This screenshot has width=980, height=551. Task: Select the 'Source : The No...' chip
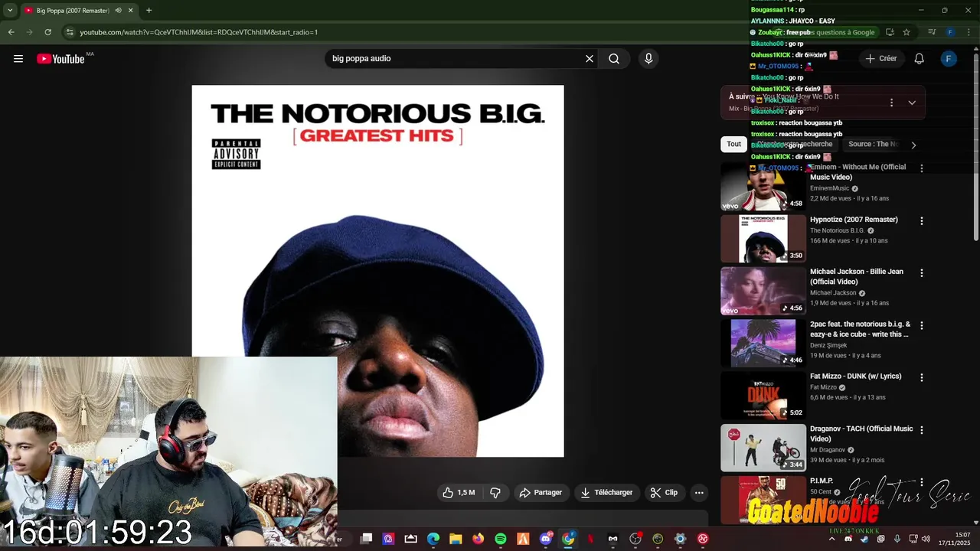[873, 144]
